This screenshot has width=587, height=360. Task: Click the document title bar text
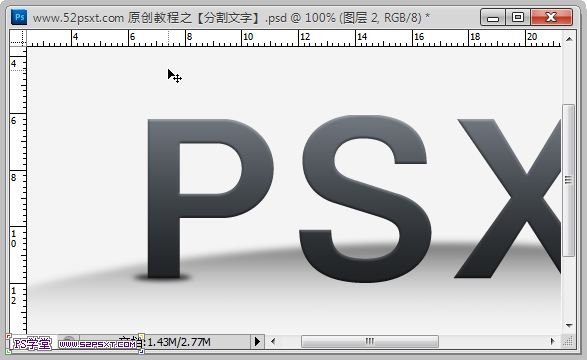[x=231, y=18]
